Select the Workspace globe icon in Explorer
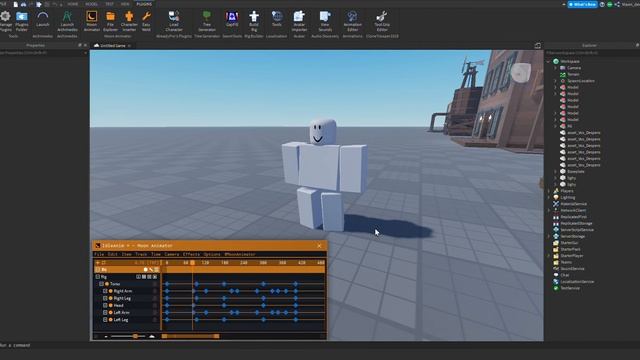The width and height of the screenshot is (640, 360). point(556,61)
